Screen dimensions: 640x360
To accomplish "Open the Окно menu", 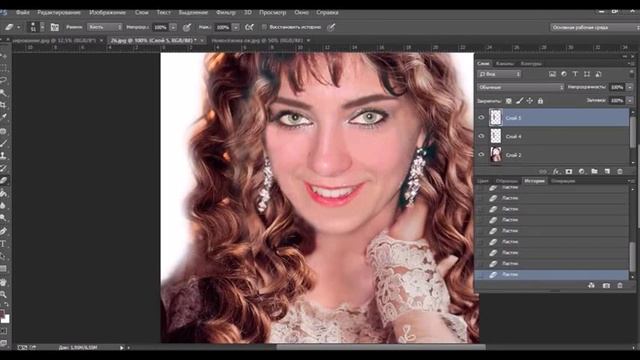I will click(301, 13).
